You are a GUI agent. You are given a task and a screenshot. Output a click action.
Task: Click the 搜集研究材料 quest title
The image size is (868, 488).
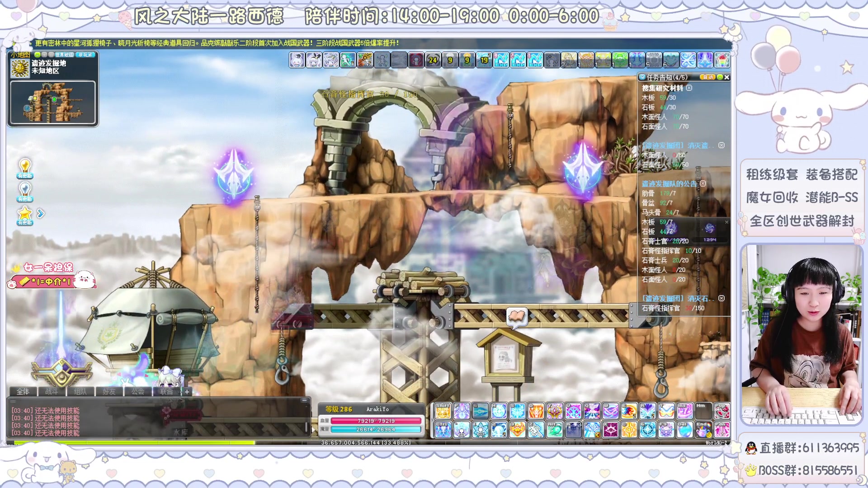662,88
